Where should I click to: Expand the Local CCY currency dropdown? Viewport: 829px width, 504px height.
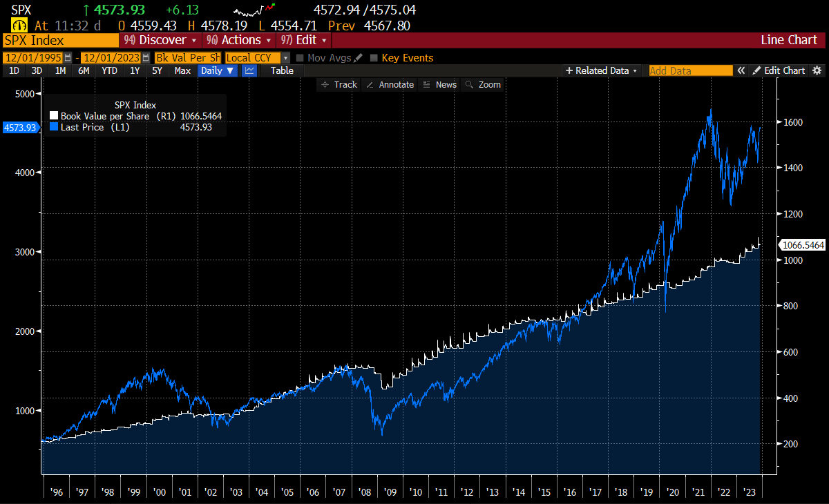coord(285,58)
